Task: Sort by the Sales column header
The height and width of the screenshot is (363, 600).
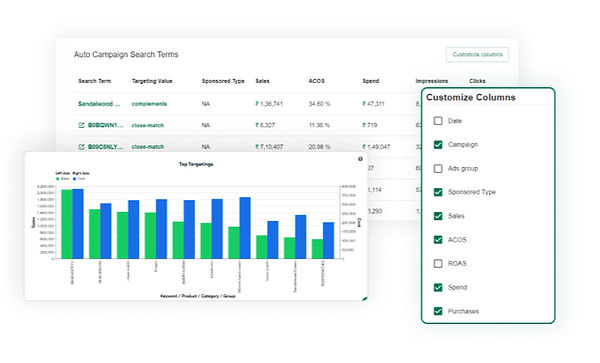Action: pos(262,81)
